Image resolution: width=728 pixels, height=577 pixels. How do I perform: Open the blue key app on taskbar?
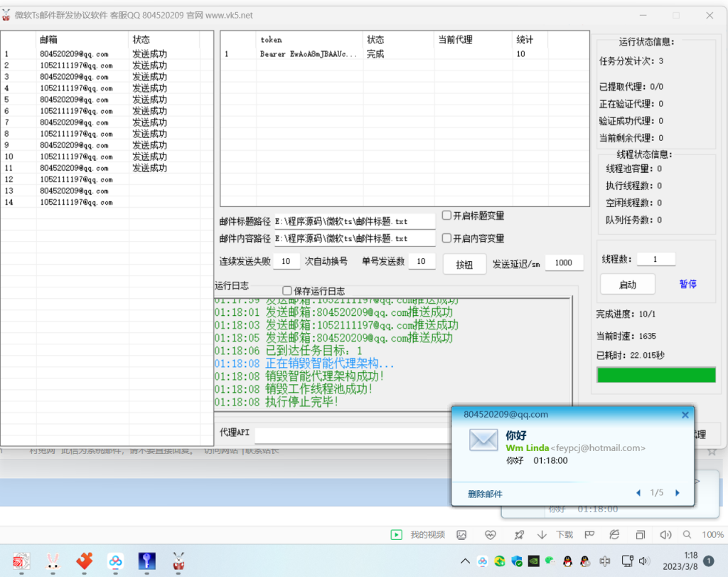147,561
